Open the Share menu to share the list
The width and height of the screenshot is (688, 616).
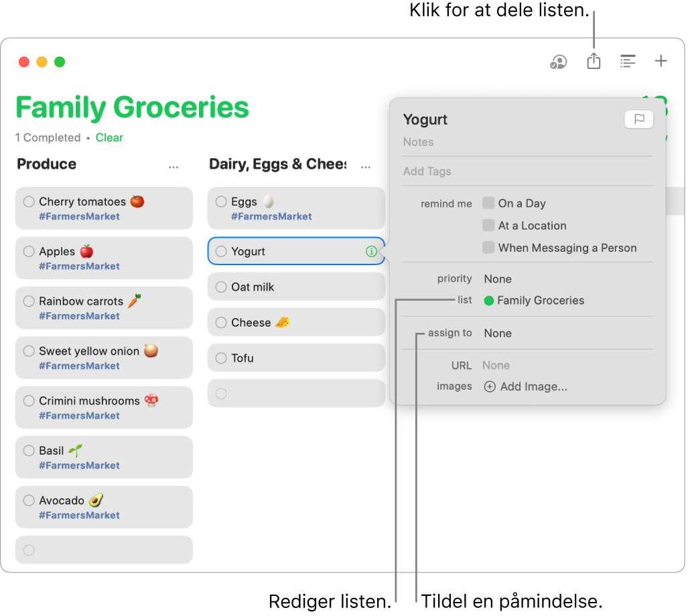click(x=594, y=61)
